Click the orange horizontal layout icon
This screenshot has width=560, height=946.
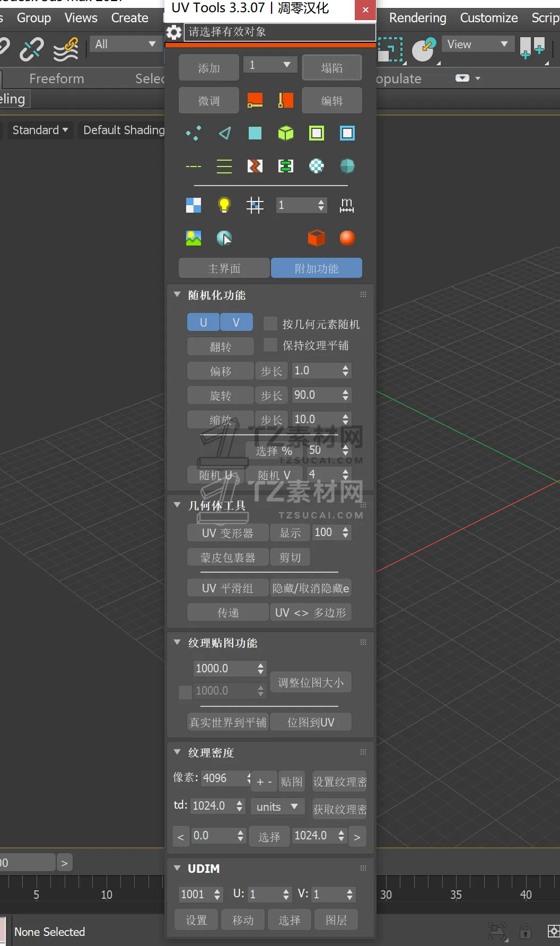(255, 100)
